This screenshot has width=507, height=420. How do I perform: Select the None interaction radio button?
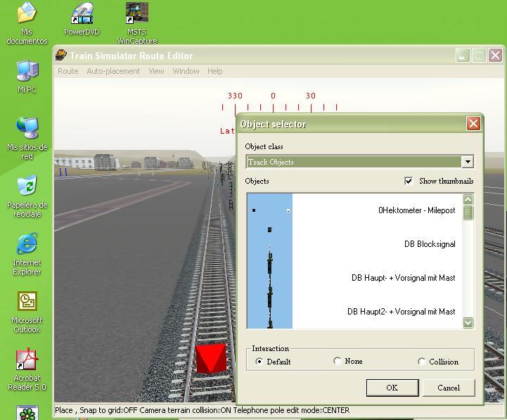pos(338,361)
